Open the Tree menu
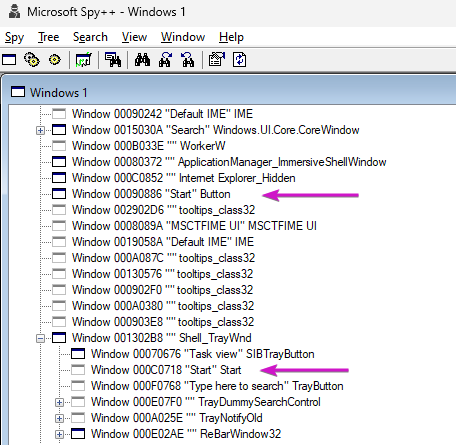 point(48,37)
